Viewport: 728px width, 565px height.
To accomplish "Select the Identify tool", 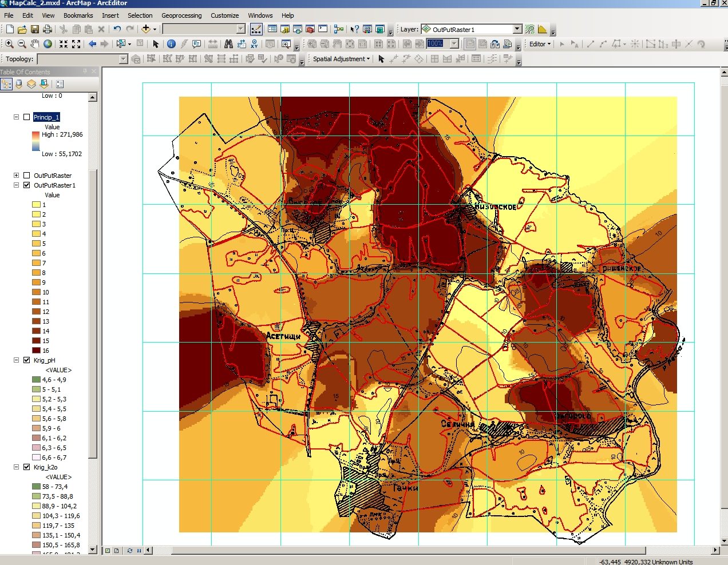I will (x=171, y=43).
